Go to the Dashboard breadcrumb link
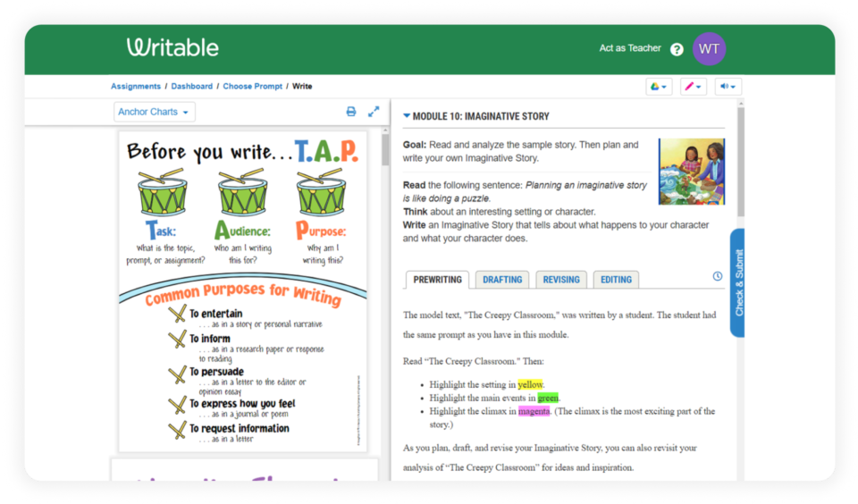The width and height of the screenshot is (858, 504). click(192, 87)
